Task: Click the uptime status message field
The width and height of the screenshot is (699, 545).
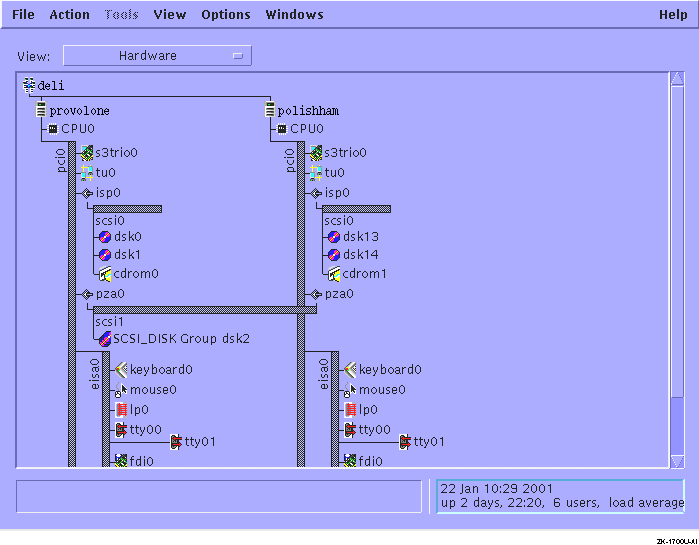Action: coord(560,496)
